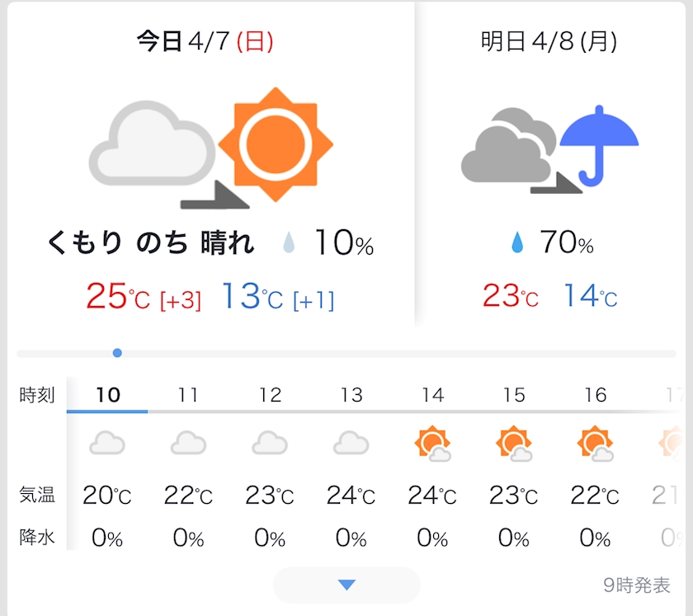This screenshot has width=693, height=616.
Task: Click the 24℃ temperature at 14 o'clock
Action: coord(431,496)
